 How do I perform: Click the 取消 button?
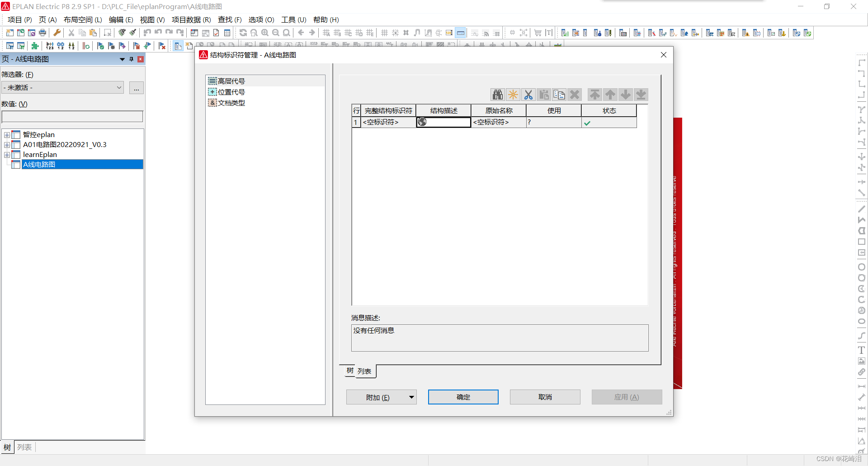pyautogui.click(x=545, y=397)
